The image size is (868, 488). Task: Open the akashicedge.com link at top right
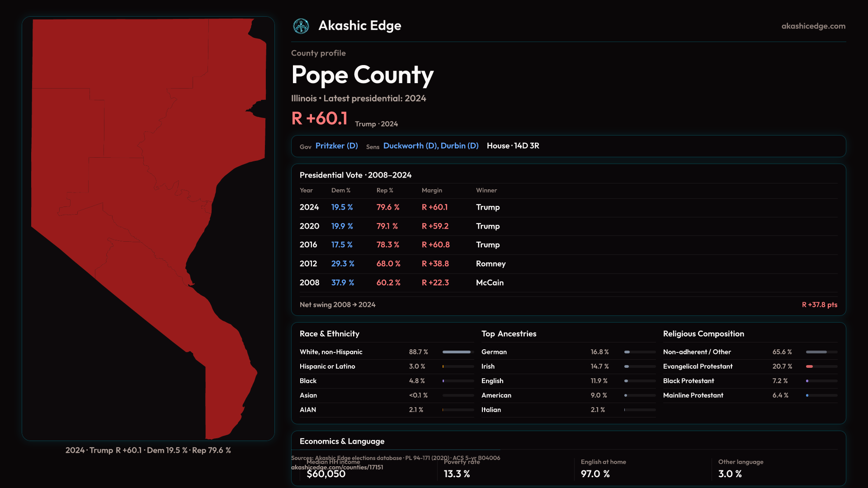(813, 26)
